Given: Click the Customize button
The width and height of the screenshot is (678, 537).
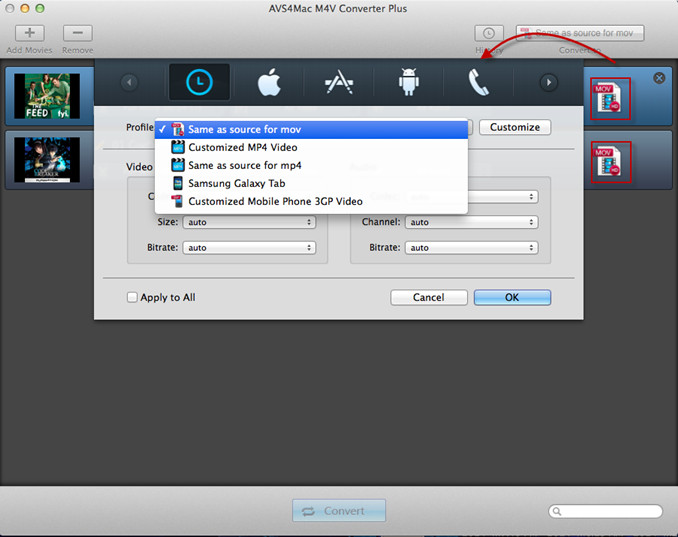Looking at the screenshot, I should pos(515,127).
